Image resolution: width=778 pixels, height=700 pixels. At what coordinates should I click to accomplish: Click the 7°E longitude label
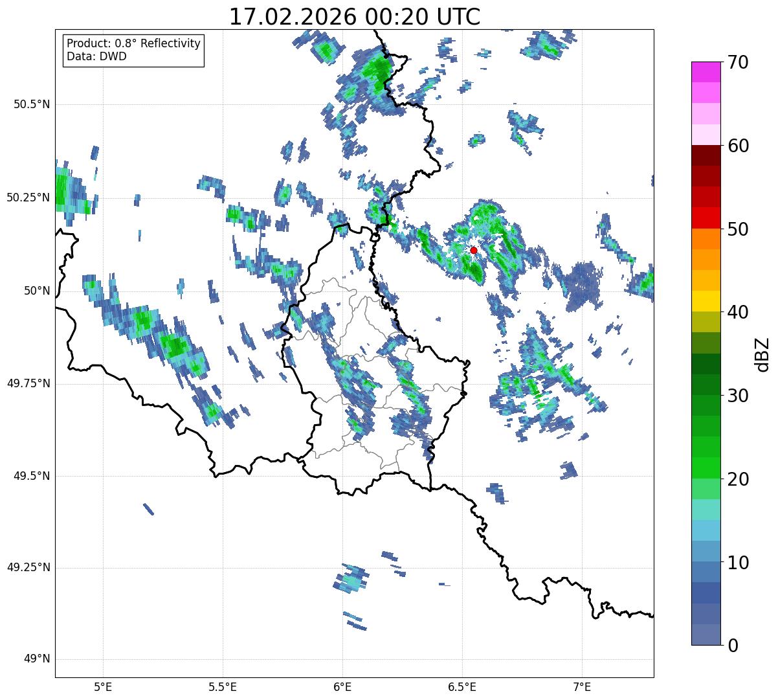point(582,686)
